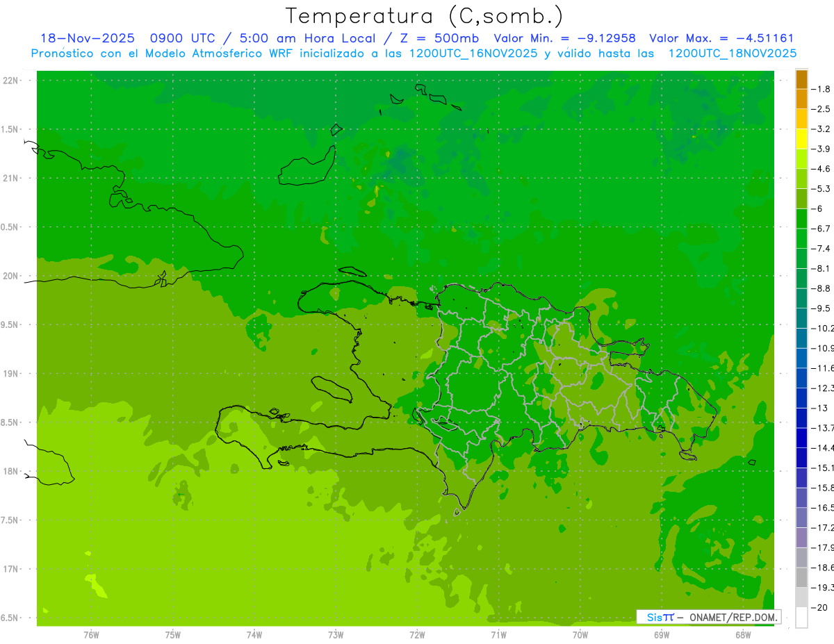Click "5:00 am Hora Local" text
Viewport: 834px width, 644px height.
pos(307,39)
